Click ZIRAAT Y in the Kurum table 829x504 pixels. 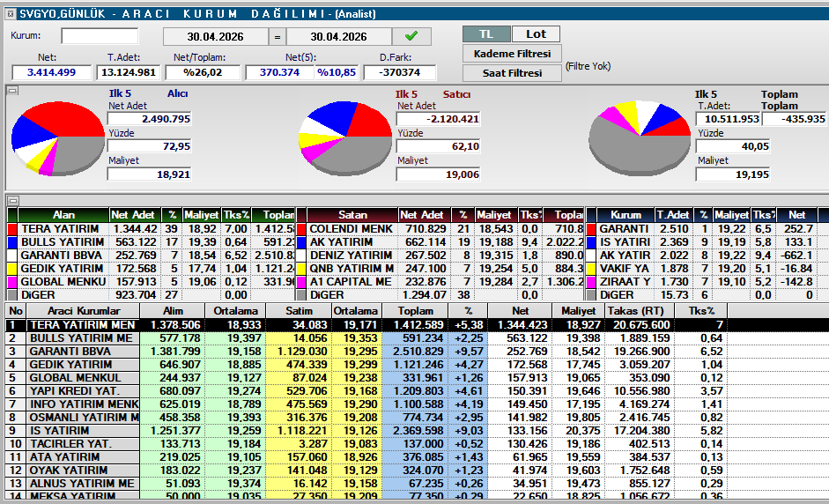625,282
